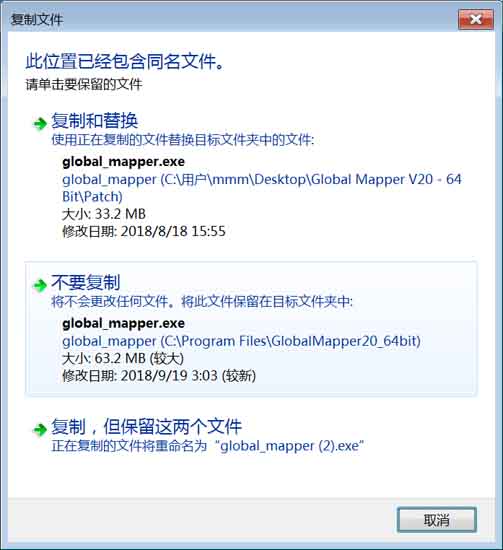Choose the 不要复制 option title
Image resolution: width=503 pixels, height=550 pixels.
point(86,282)
